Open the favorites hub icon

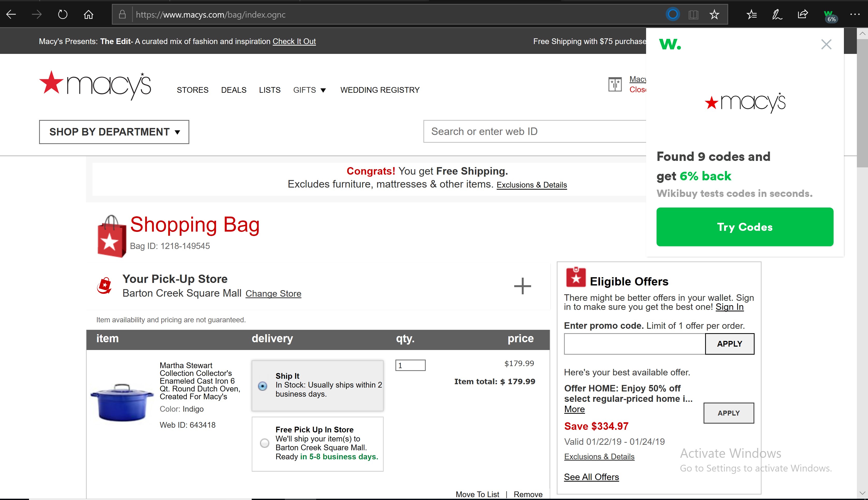(x=752, y=15)
